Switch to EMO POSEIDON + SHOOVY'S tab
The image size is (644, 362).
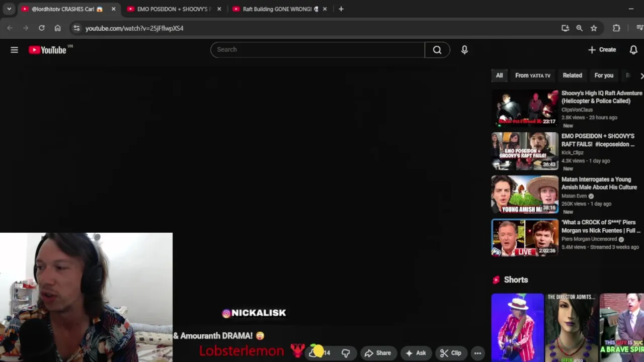174,9
